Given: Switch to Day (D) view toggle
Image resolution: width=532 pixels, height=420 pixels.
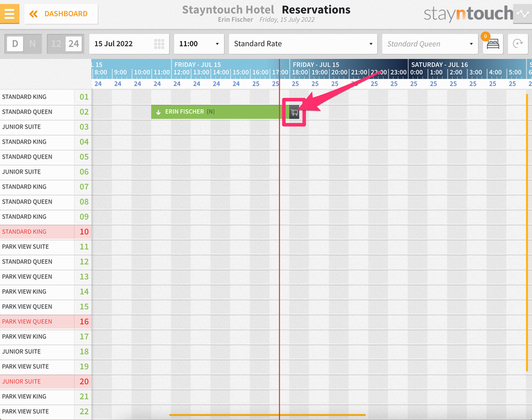Looking at the screenshot, I should pos(15,44).
